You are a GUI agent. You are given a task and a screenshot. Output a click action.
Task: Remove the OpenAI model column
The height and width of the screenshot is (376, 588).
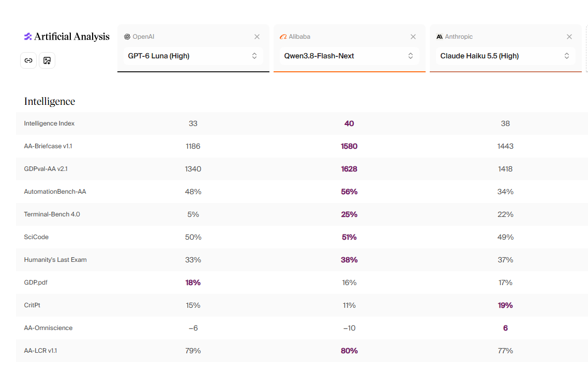click(257, 37)
